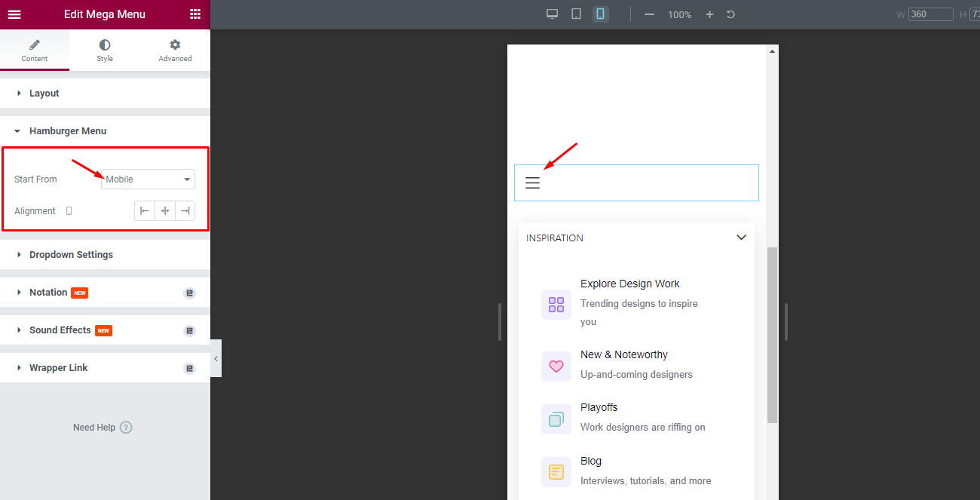Open the Start From dropdown
Image resolution: width=980 pixels, height=500 pixels.
click(x=148, y=179)
